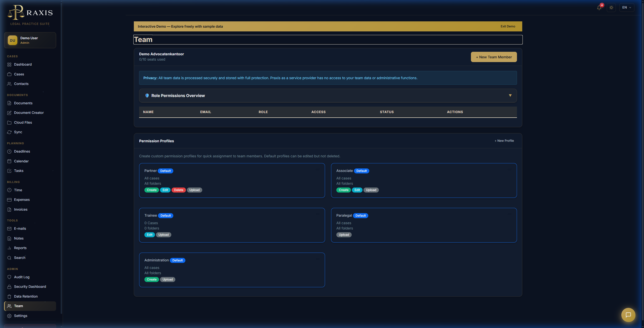Click the Create tag on Associate profile
Image resolution: width=644 pixels, height=328 pixels.
[x=344, y=190]
